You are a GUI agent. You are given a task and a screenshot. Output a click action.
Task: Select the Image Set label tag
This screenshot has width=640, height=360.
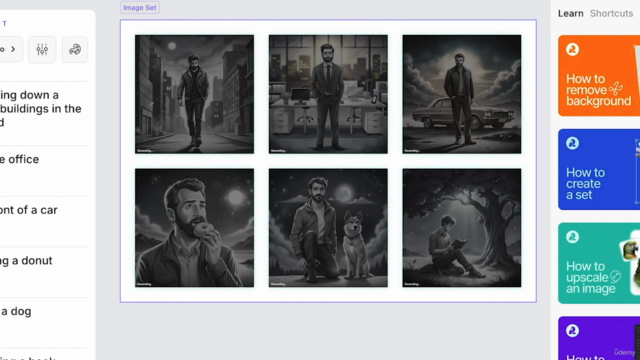(x=140, y=7)
